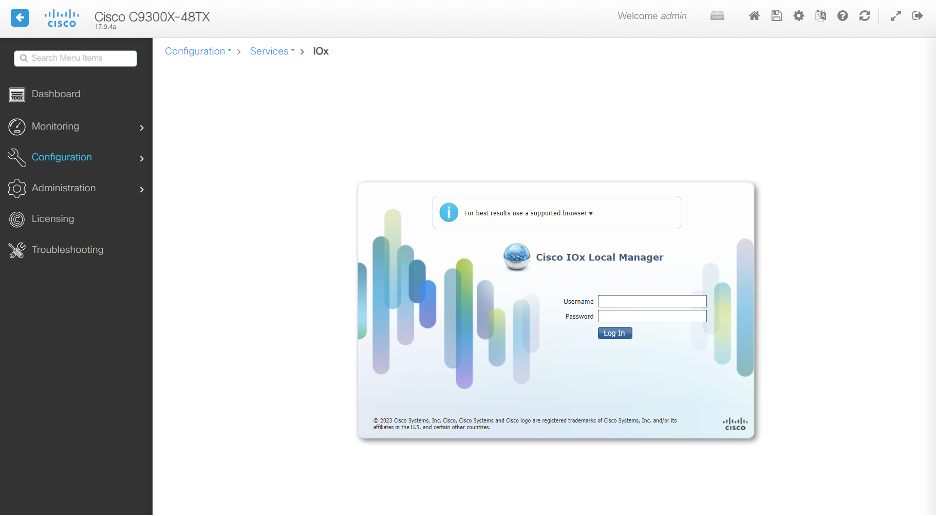Refresh the page with circular arrows icon
The width and height of the screenshot is (936, 516).
[864, 16]
